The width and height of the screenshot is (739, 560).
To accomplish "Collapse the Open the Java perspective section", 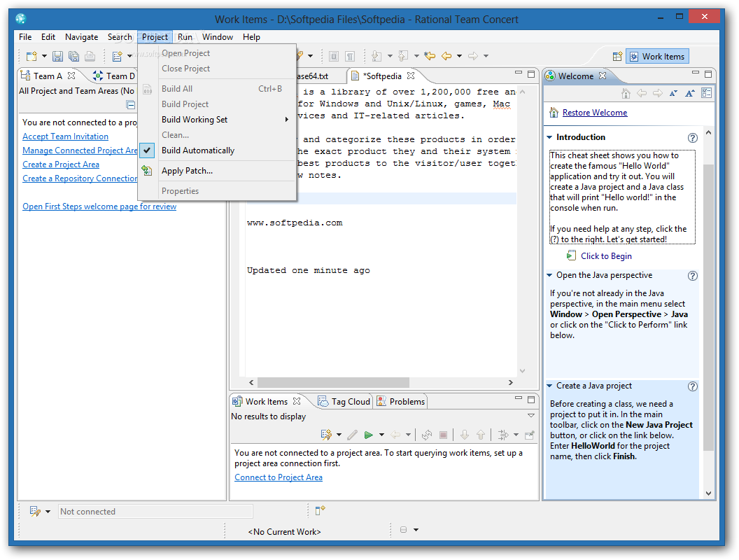I will [549, 275].
